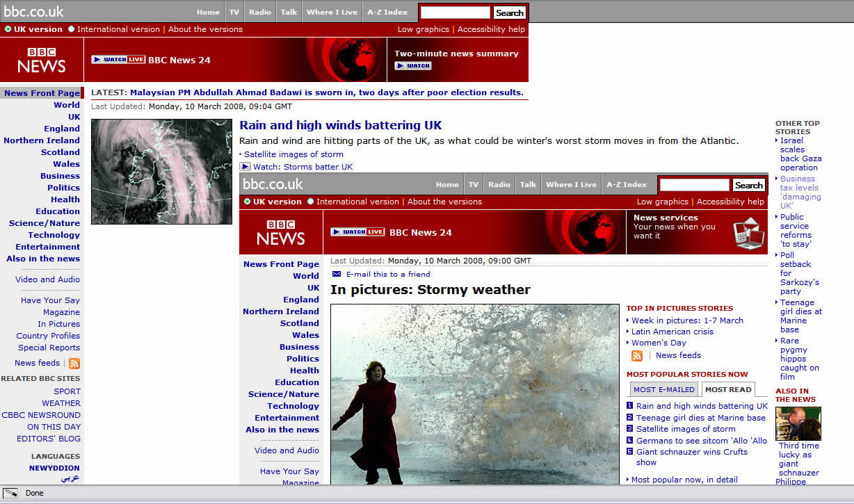Open Accessibility help on the In pictures page header
The image size is (854, 504).
pos(730,202)
